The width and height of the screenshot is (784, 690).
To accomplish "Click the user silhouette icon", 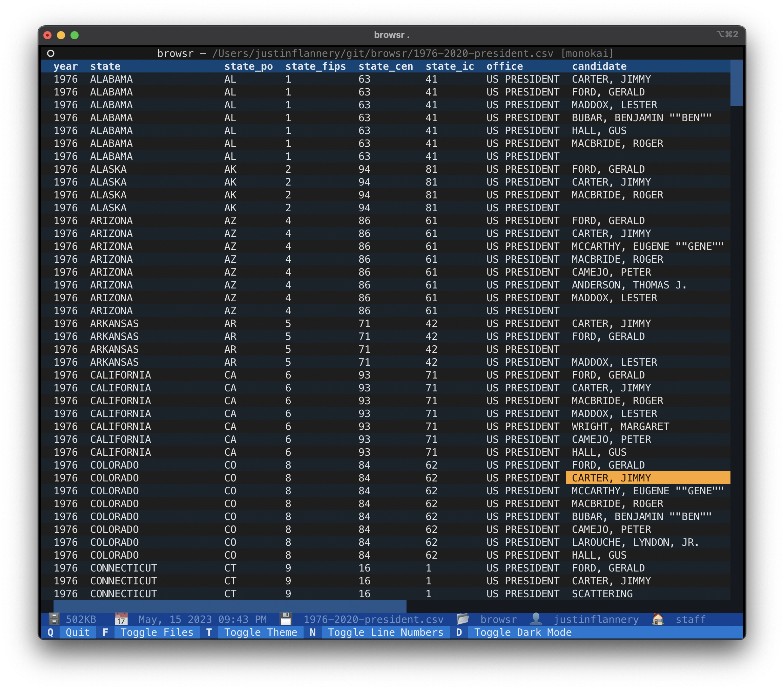I will coord(536,619).
